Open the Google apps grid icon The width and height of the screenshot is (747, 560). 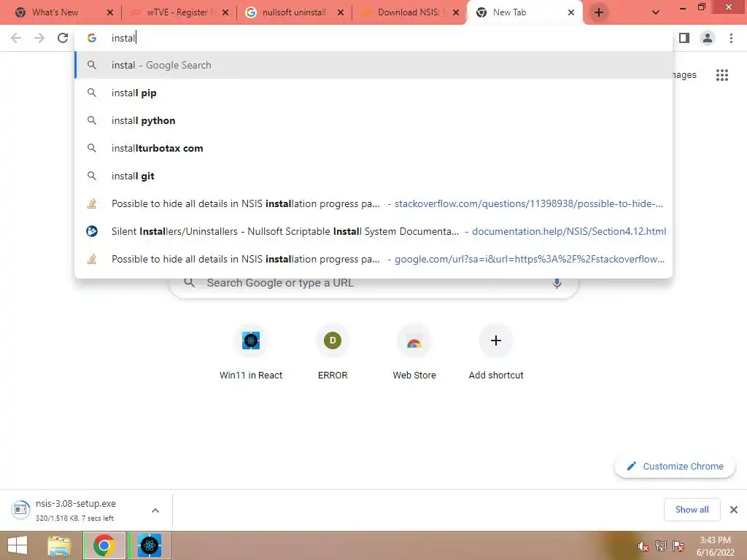pyautogui.click(x=721, y=75)
